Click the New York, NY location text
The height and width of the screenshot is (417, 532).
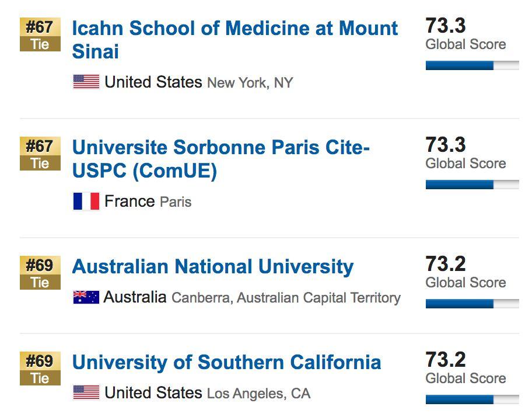click(x=250, y=83)
